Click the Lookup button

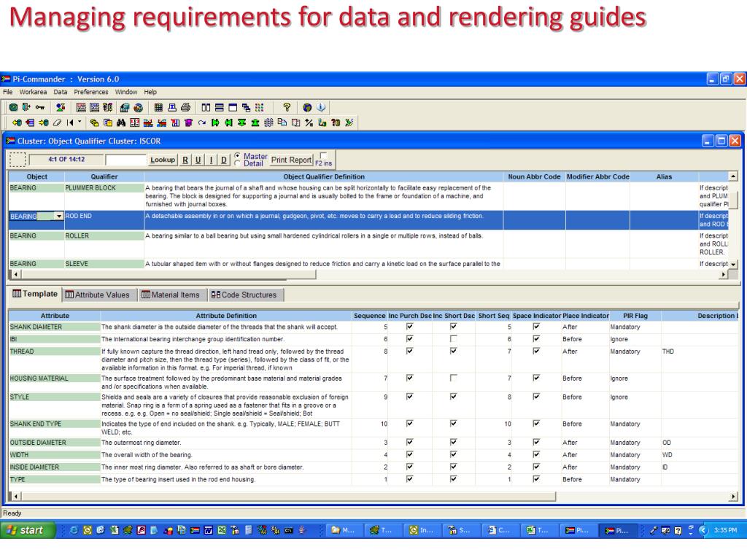(x=163, y=160)
